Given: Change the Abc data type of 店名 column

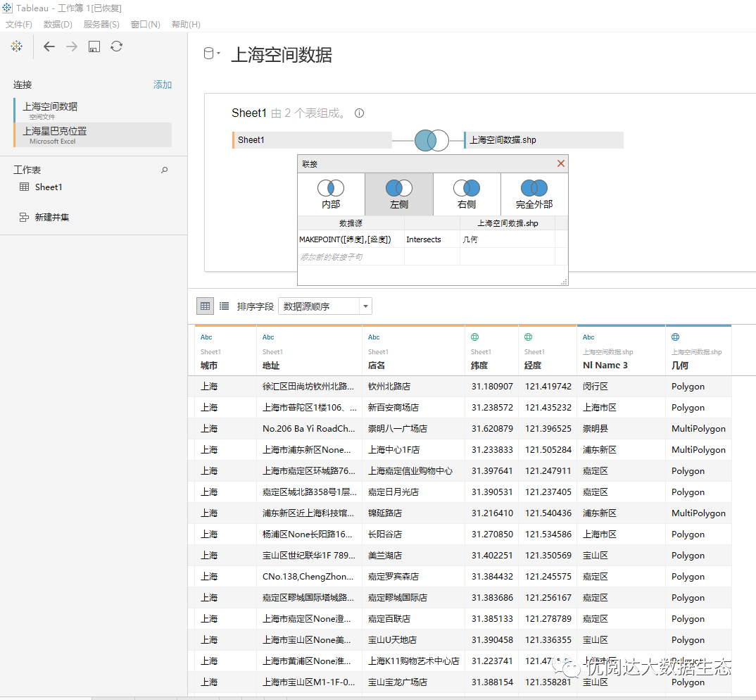Looking at the screenshot, I should tap(374, 337).
